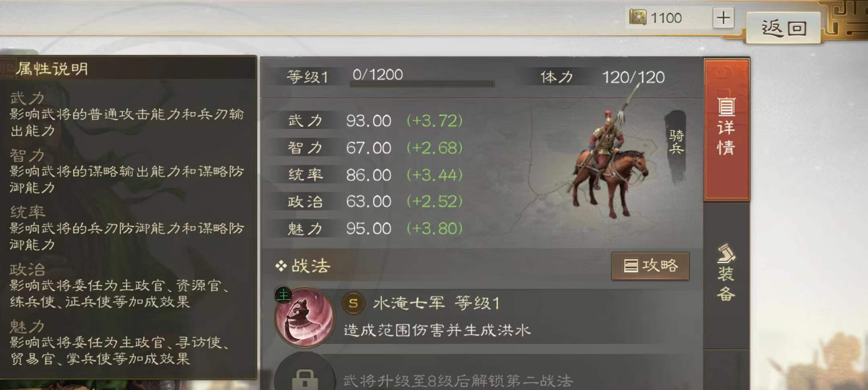Select the 水淹七军 skill icon
This screenshot has width=868, height=390.
[x=304, y=317]
